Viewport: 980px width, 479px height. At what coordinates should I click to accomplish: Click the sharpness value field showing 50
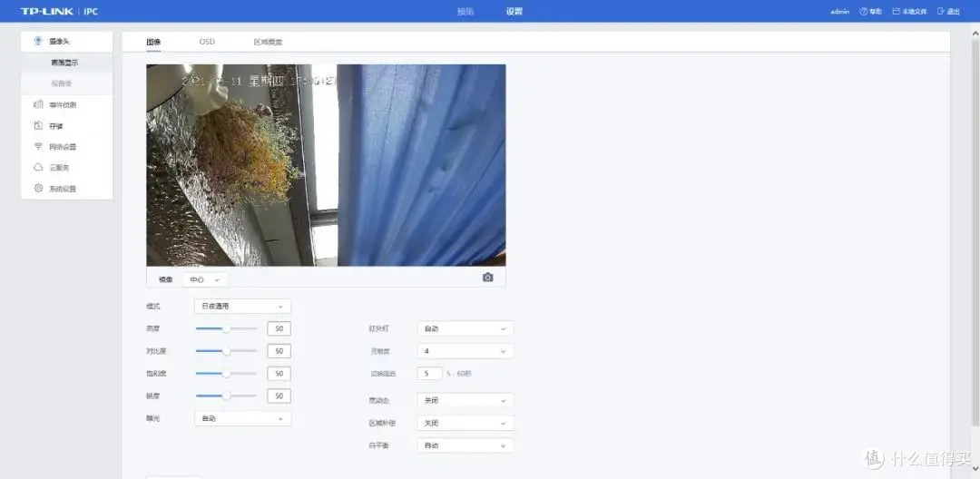[x=279, y=396]
